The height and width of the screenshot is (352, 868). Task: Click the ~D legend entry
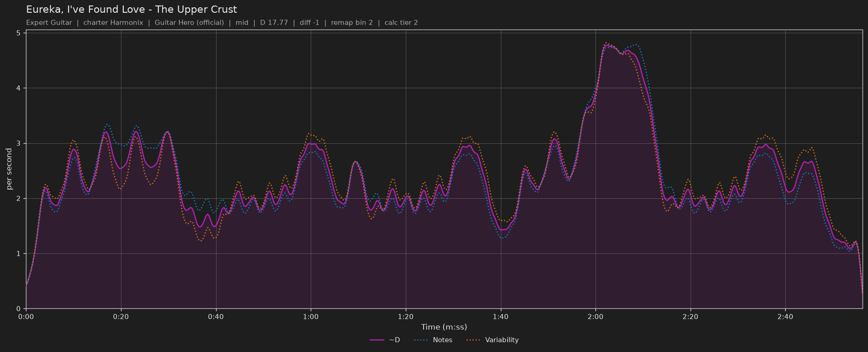coord(384,340)
